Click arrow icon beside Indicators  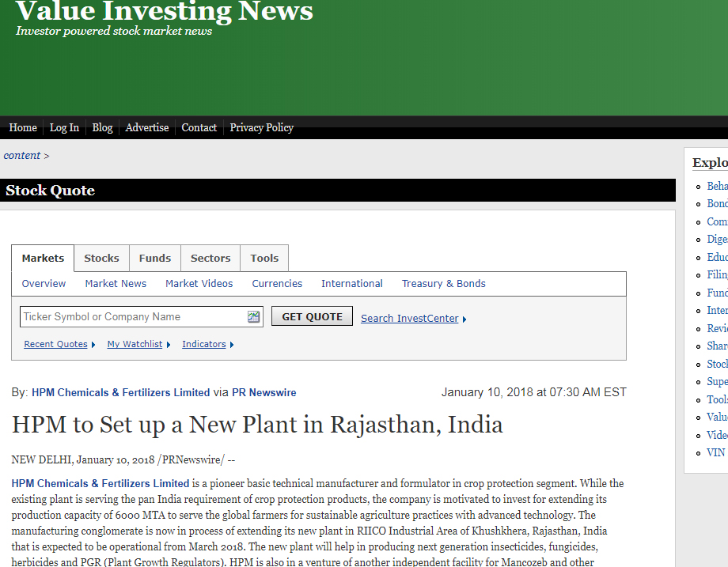coord(232,345)
